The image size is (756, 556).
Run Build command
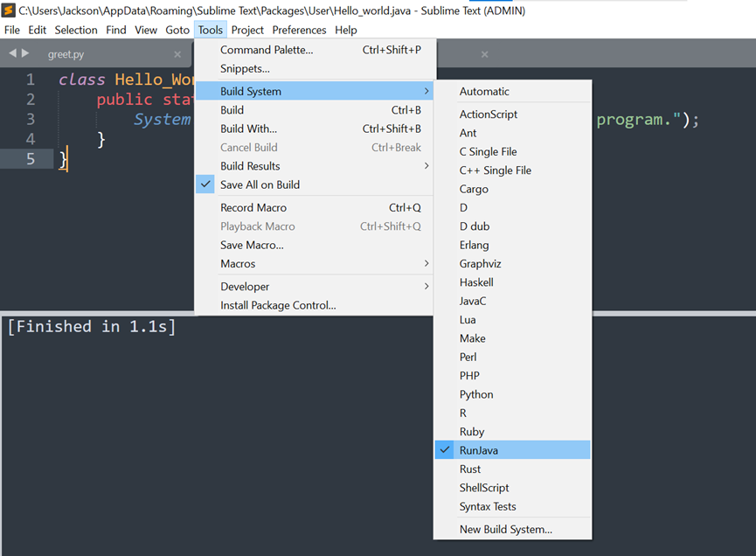coord(314,110)
